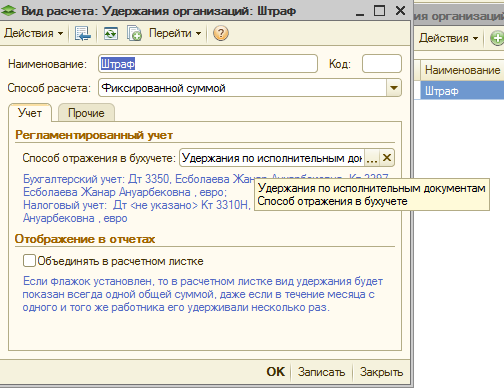Click the Регламентированный учет section heading
Screen dimensions: 504x388
click(94, 135)
